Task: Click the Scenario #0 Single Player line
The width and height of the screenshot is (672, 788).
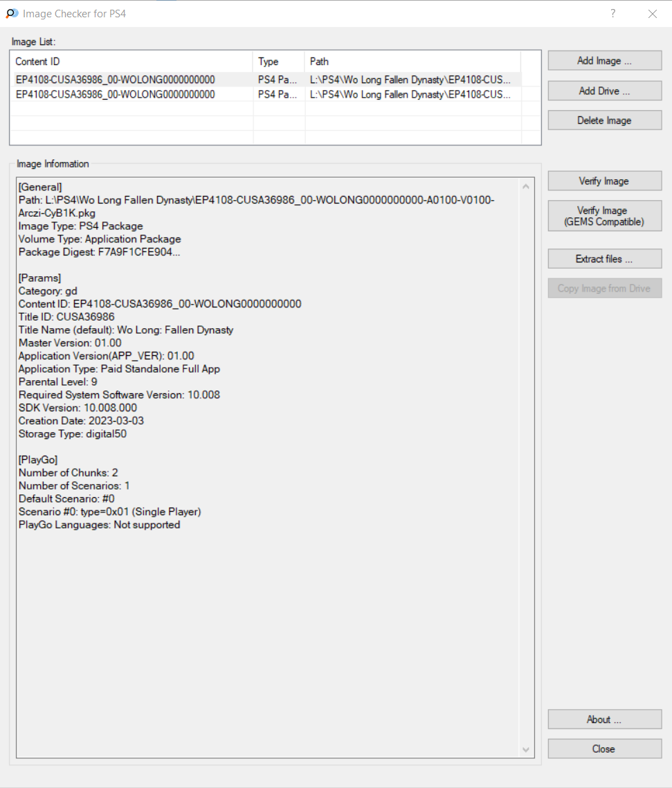Action: click(109, 512)
